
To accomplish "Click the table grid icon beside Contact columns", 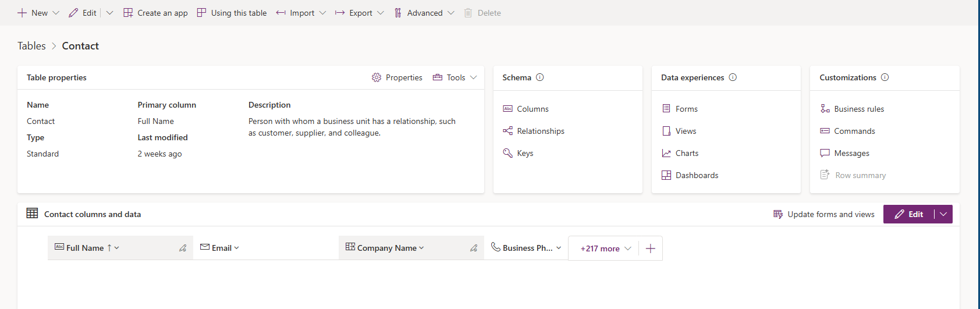I will click(x=33, y=214).
